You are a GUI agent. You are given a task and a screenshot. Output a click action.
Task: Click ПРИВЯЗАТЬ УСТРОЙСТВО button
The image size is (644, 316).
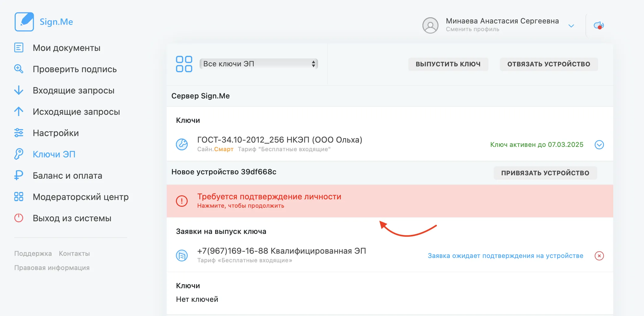point(545,173)
